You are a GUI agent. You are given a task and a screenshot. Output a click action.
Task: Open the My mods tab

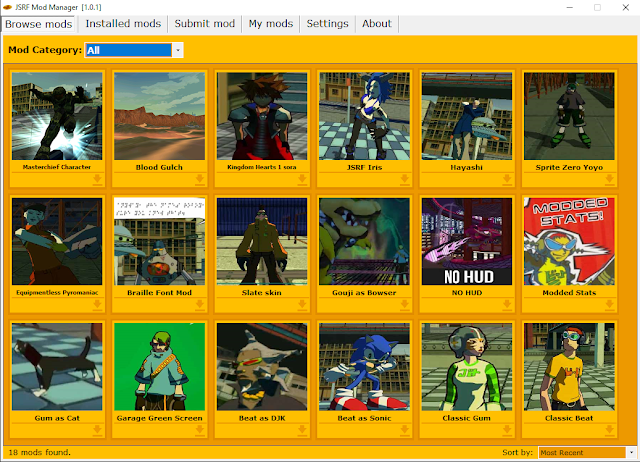(x=271, y=24)
